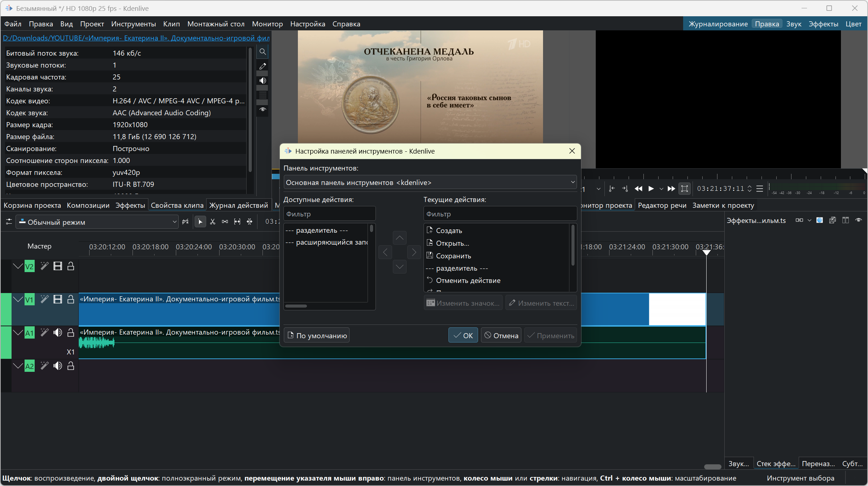This screenshot has width=868, height=486.
Task: Select the razor (scissors) tool in timeline toolbar
Action: 213,222
